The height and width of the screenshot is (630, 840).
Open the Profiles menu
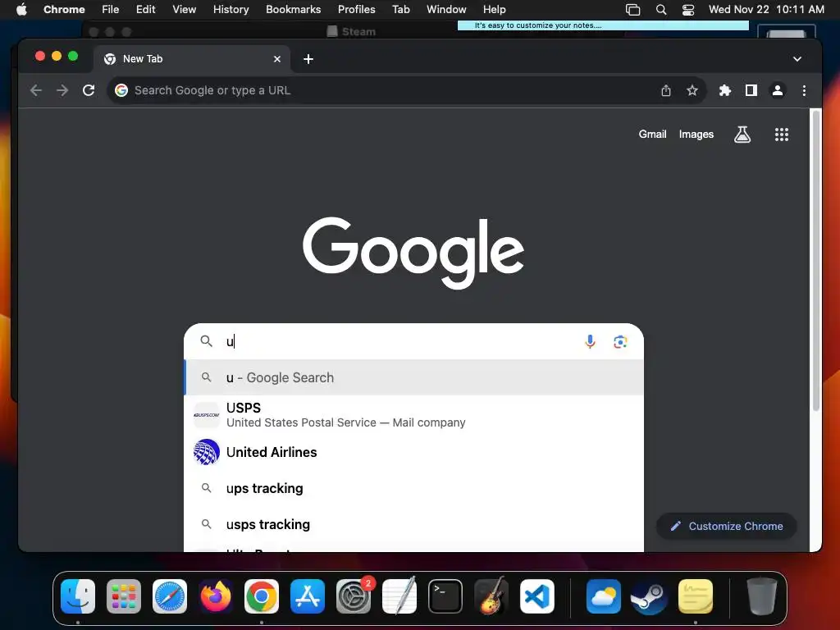tap(356, 9)
